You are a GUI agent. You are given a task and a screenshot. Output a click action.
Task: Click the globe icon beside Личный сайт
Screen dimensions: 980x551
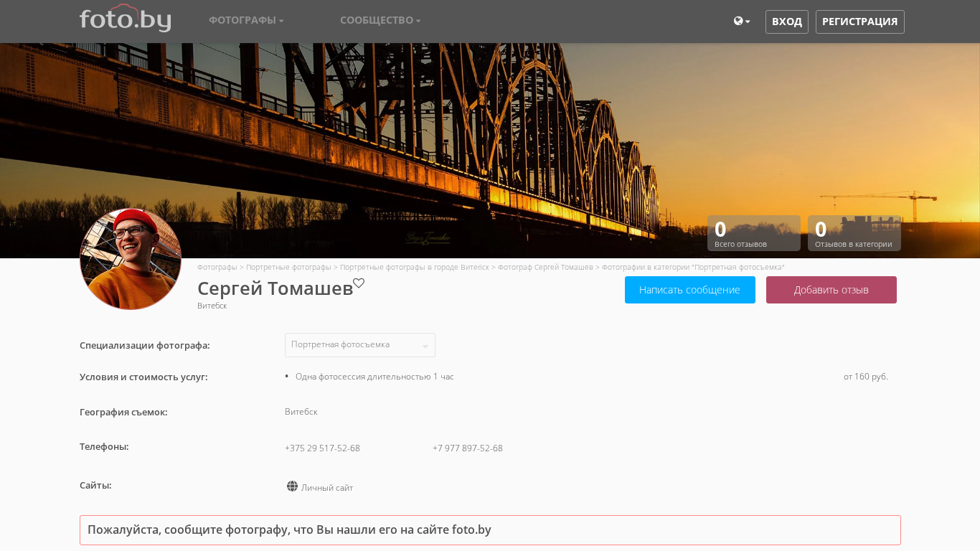pos(292,486)
